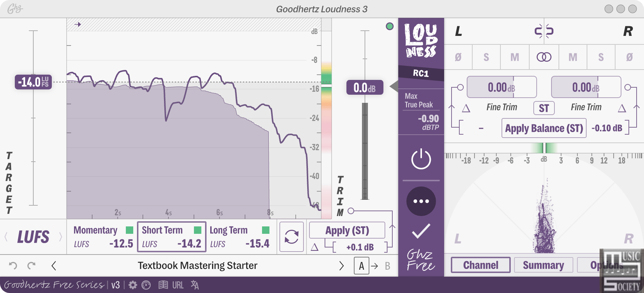The height and width of the screenshot is (293, 644).
Task: Solo the left channel S
Action: click(x=486, y=57)
